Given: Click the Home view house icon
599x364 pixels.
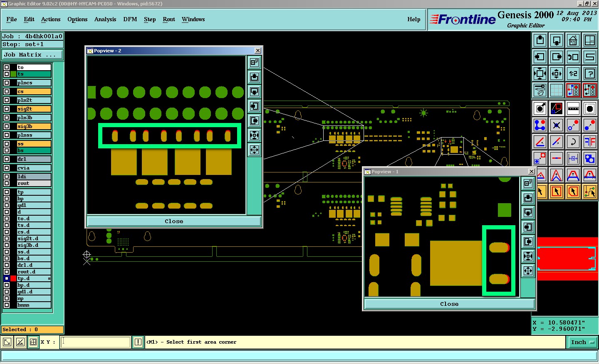Looking at the screenshot, I should click(x=573, y=41).
